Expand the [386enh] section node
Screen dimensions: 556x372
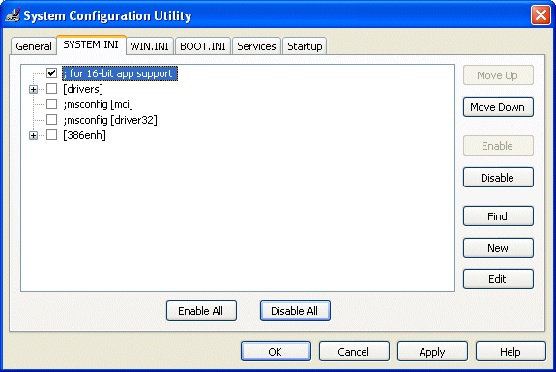tap(33, 135)
